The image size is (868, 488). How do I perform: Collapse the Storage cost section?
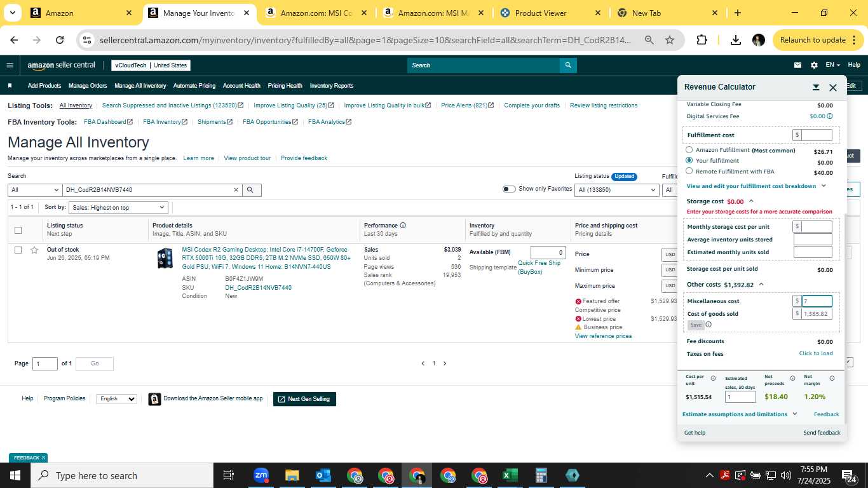coord(751,201)
